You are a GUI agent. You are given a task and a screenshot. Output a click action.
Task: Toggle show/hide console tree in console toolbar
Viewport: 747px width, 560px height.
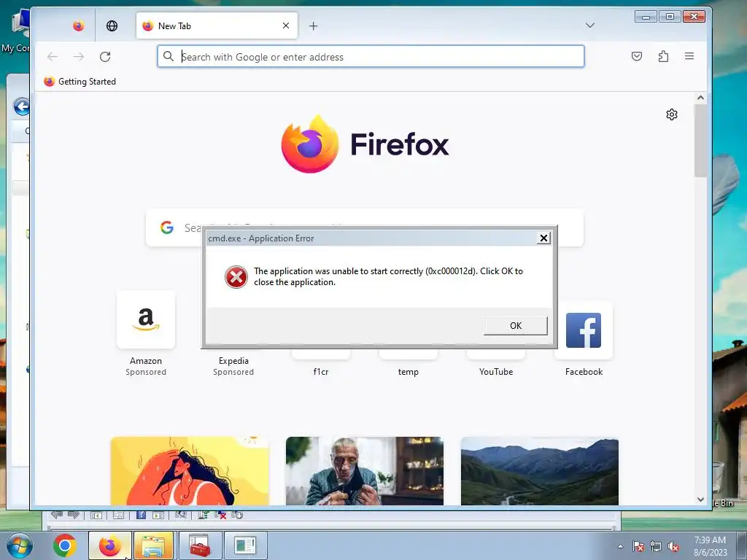pyautogui.click(x=96, y=516)
